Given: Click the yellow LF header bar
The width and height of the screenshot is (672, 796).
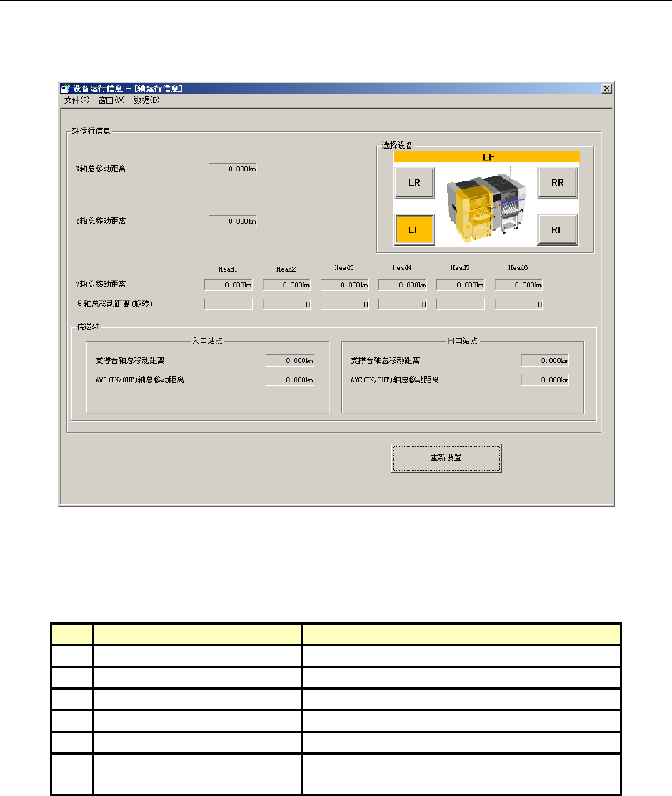Looking at the screenshot, I should [x=487, y=157].
